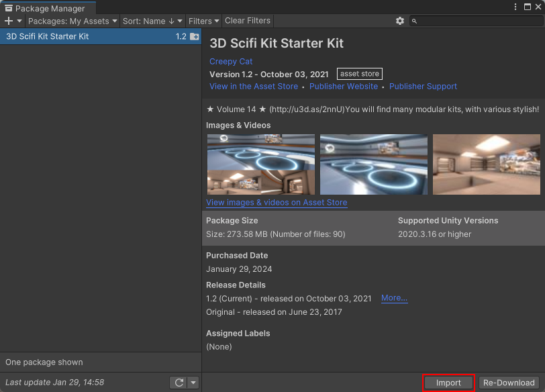The width and height of the screenshot is (545, 392).
Task: Click the download folder icon on package row
Action: pyautogui.click(x=194, y=36)
